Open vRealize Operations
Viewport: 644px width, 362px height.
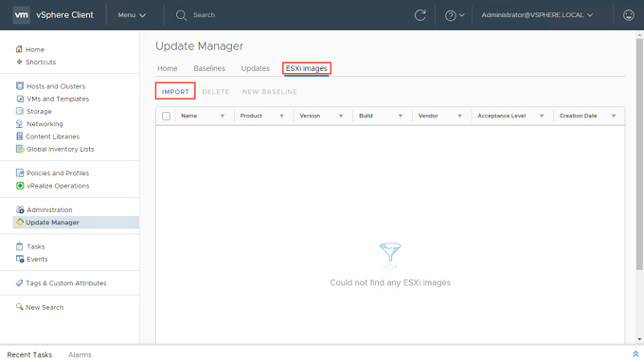[58, 186]
